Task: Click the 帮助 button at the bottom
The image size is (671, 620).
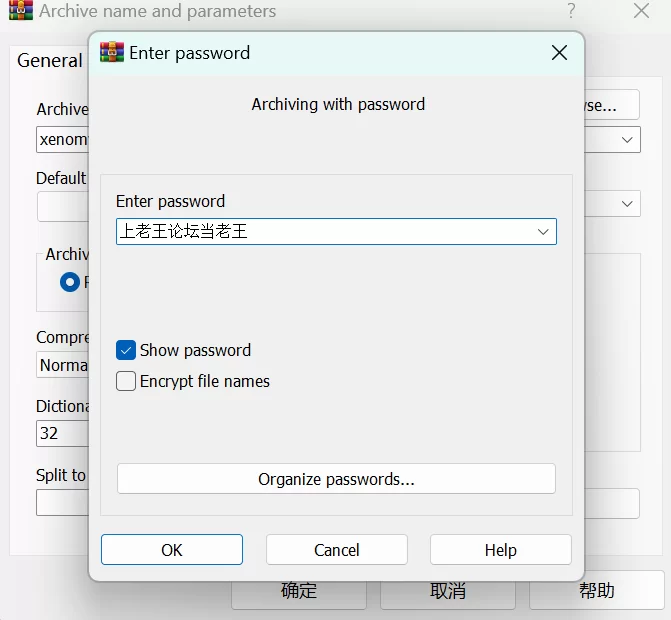Action: [x=596, y=591]
